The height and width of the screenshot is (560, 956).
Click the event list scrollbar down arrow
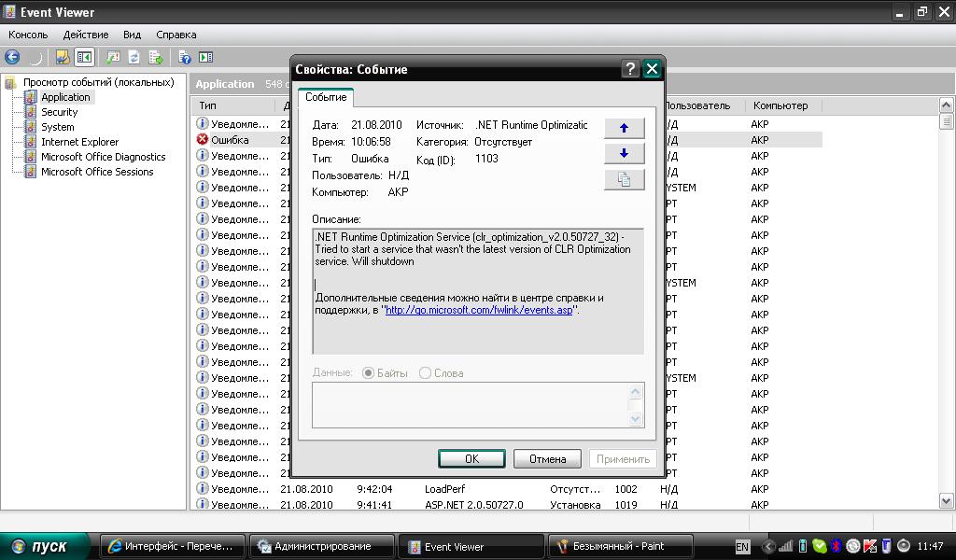[x=947, y=501]
